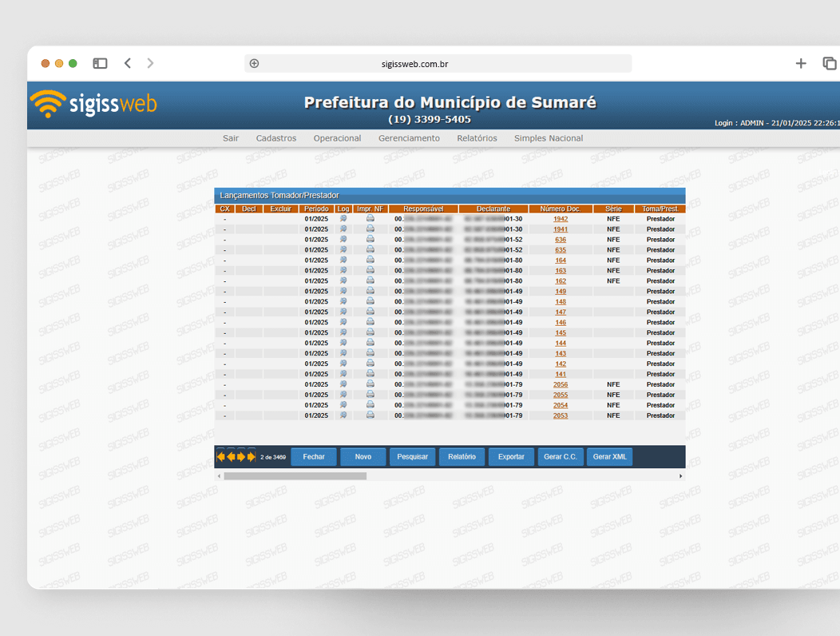Sort by the Declarante column header
The width and height of the screenshot is (840, 636).
click(493, 209)
